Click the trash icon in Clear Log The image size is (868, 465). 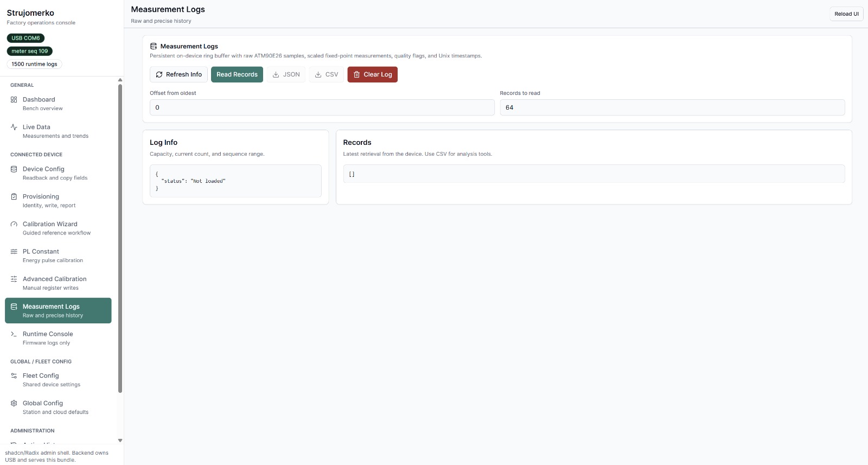tap(356, 75)
